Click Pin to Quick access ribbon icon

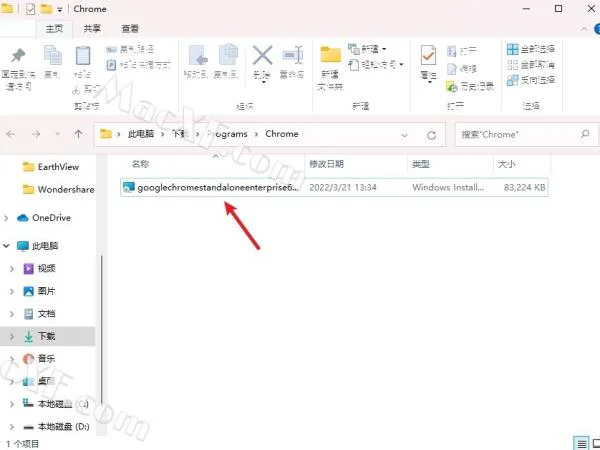[x=18, y=57]
